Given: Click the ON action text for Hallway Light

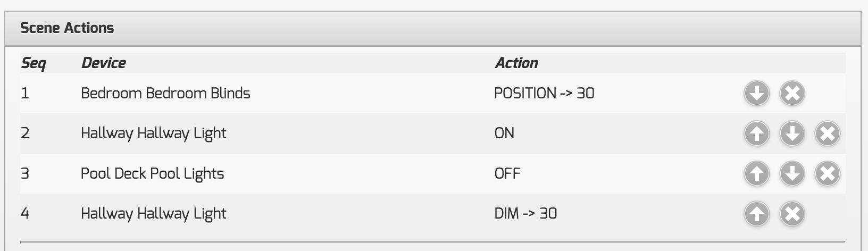Looking at the screenshot, I should (x=504, y=133).
